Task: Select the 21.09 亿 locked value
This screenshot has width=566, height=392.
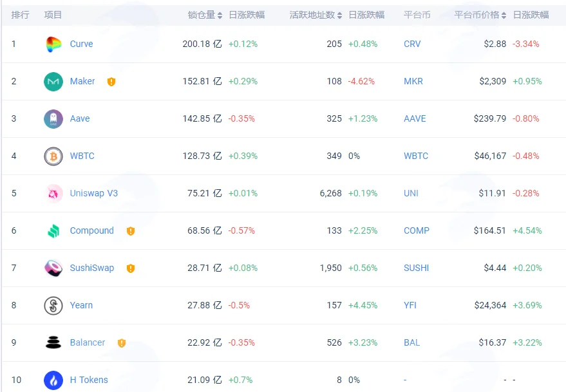Action: pyautogui.click(x=205, y=380)
